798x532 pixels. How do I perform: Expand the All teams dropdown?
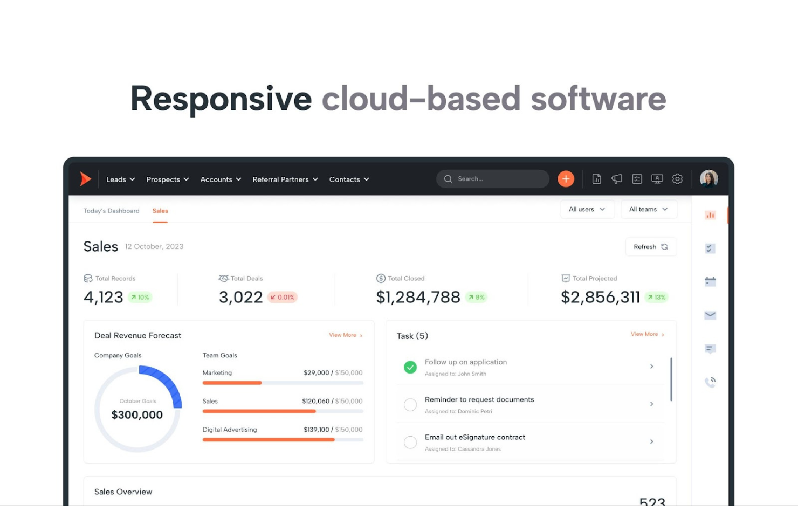pyautogui.click(x=649, y=209)
